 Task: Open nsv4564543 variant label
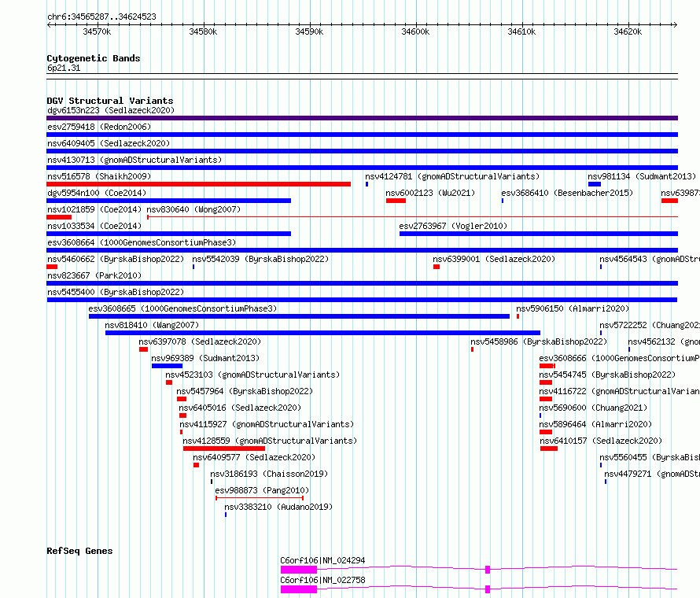point(650,259)
